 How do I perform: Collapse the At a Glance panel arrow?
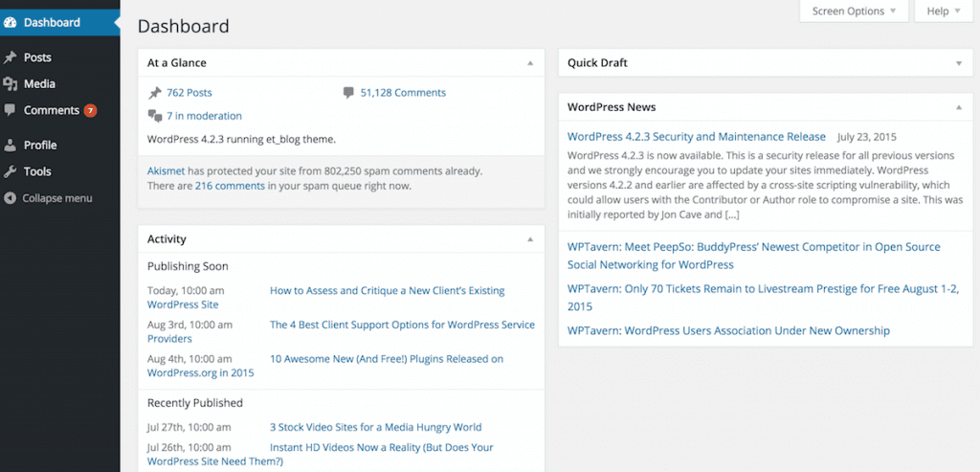pos(530,63)
